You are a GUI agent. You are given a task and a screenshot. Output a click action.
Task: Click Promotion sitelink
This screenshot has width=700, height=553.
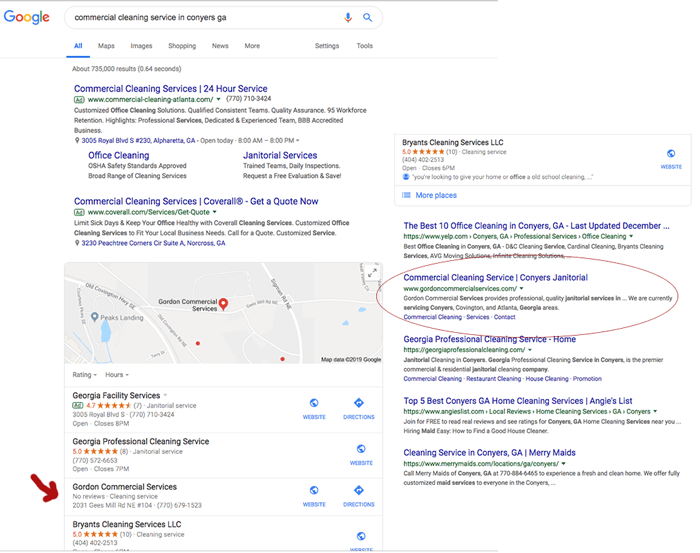pyautogui.click(x=587, y=378)
